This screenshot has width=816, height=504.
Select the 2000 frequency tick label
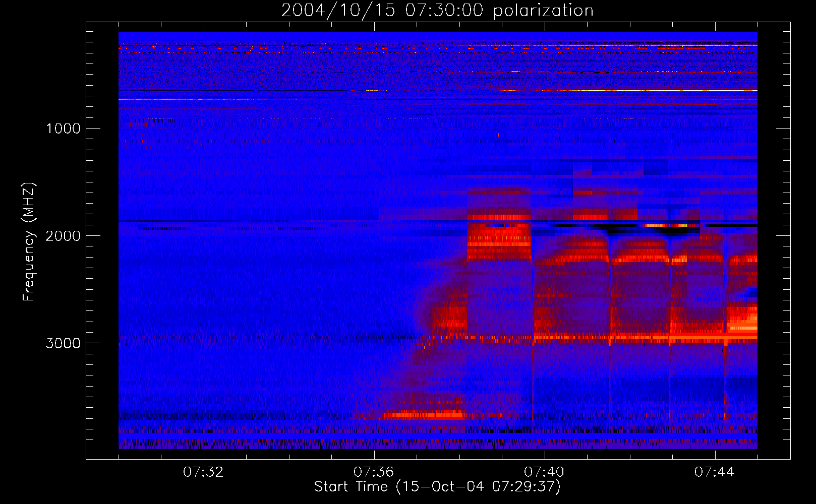[63, 236]
